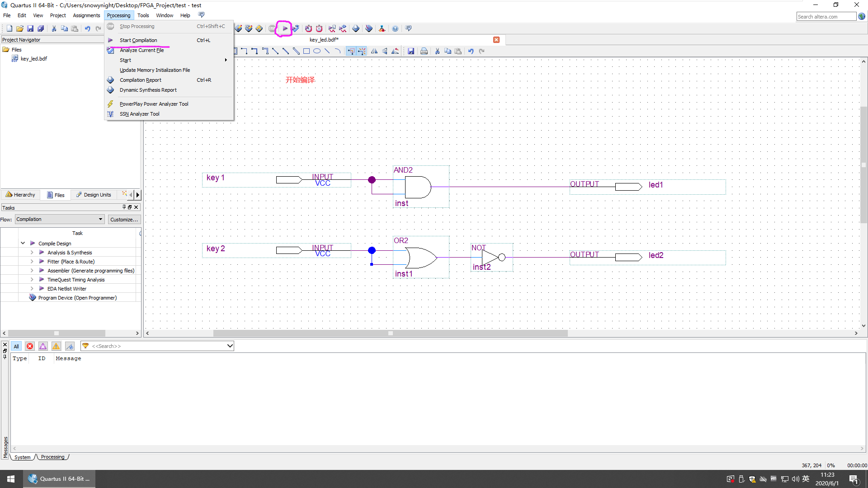The image size is (868, 488).
Task: Switch to the System log tab
Action: [x=22, y=457]
